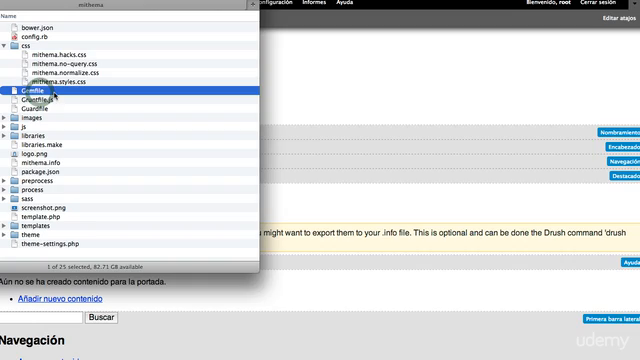Screen dimensions: 640x360
Task: Click the config.rb Ruby file icon
Action: 14,37
